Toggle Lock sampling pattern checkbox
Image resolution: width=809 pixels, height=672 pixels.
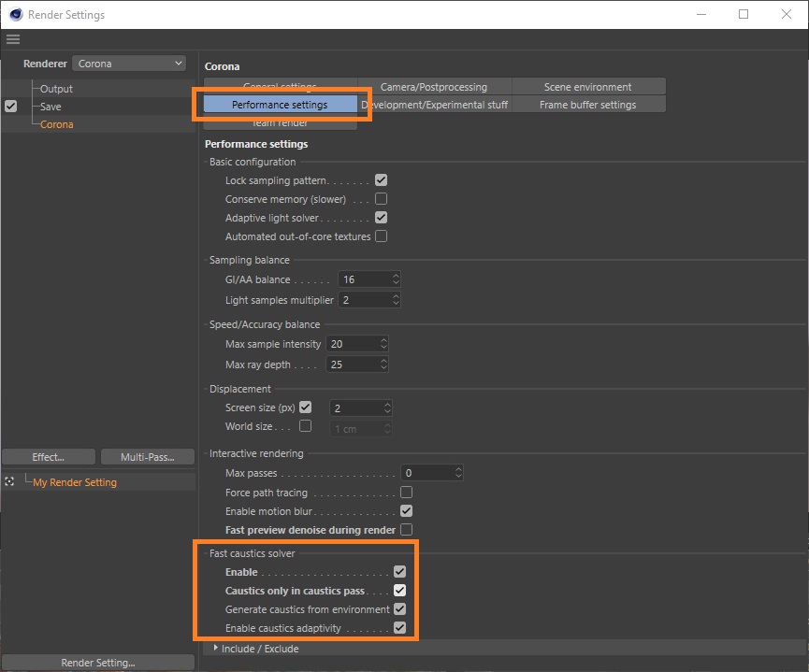click(381, 180)
